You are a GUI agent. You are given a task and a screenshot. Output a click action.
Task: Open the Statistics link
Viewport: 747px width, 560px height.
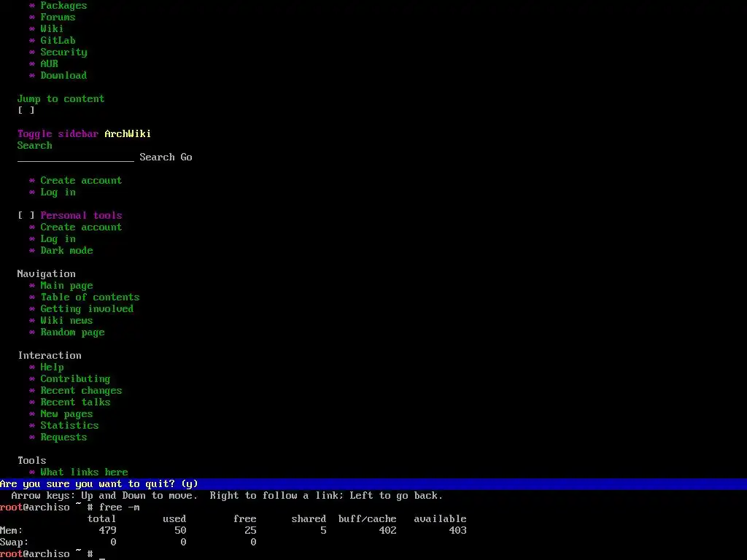coord(69,426)
